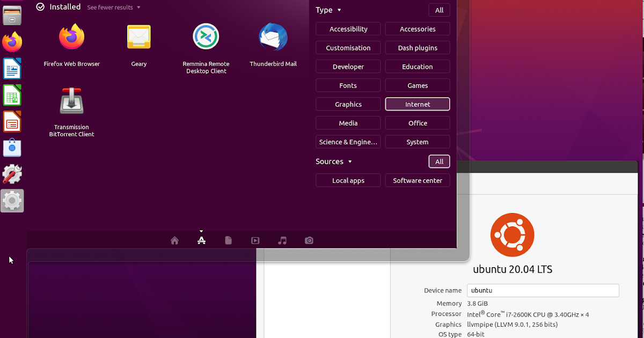Toggle Education type filter
Viewport: 644px width, 338px height.
[x=418, y=67]
